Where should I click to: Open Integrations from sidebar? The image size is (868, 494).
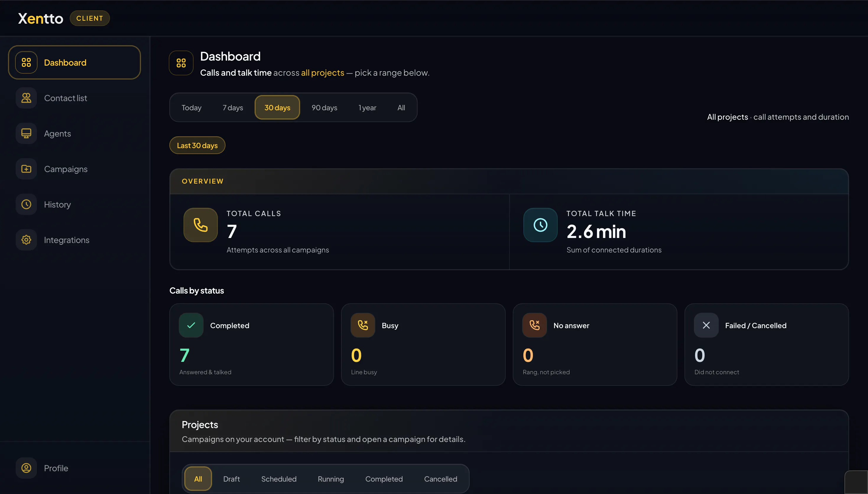pyautogui.click(x=74, y=240)
